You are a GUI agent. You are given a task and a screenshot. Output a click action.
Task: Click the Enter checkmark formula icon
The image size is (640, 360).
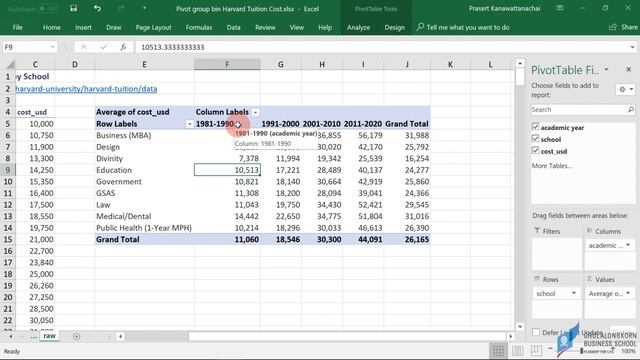[104, 47]
